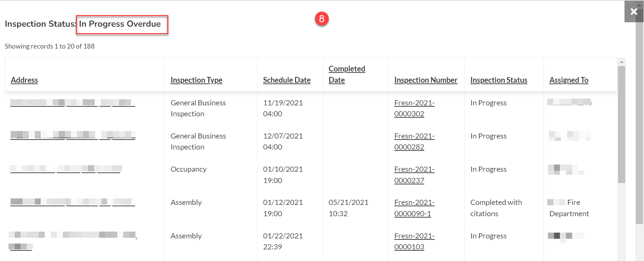This screenshot has height=261, width=644.
Task: Click the red number 8 marker
Action: [x=321, y=19]
